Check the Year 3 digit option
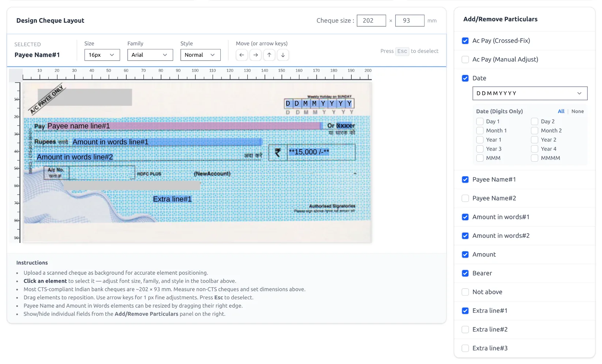 (480, 149)
